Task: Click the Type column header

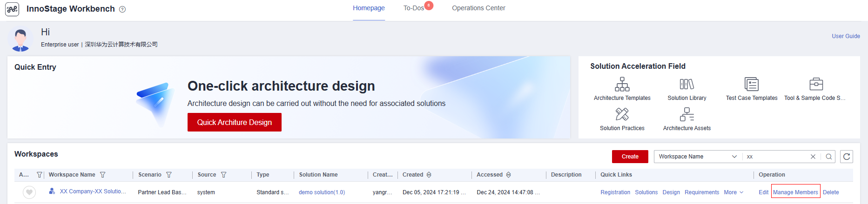Action: [x=263, y=175]
